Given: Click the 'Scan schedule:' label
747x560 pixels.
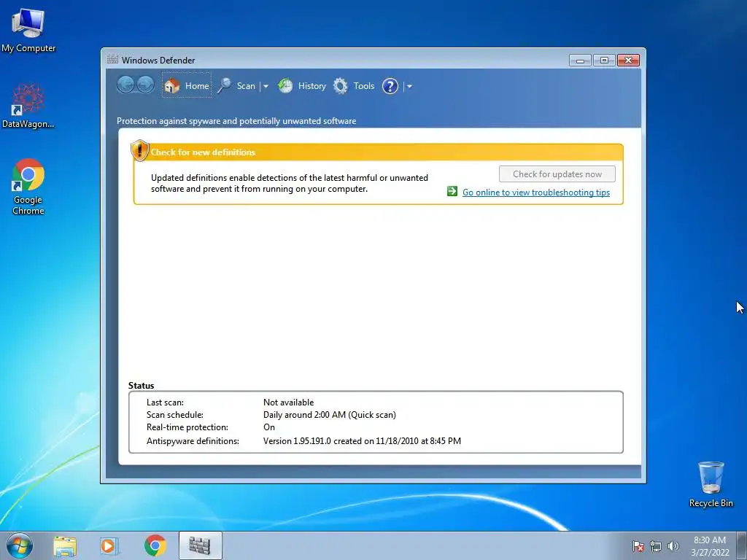Looking at the screenshot, I should click(x=175, y=415).
